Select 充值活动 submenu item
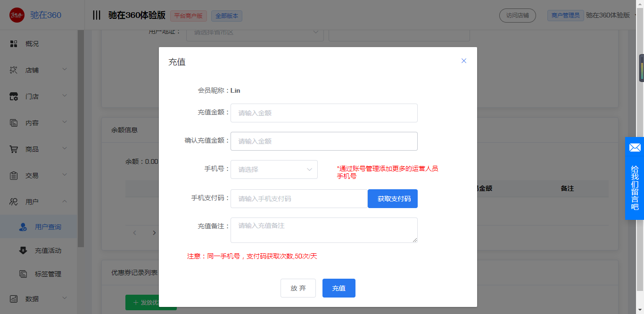The width and height of the screenshot is (644, 314). click(x=39, y=250)
